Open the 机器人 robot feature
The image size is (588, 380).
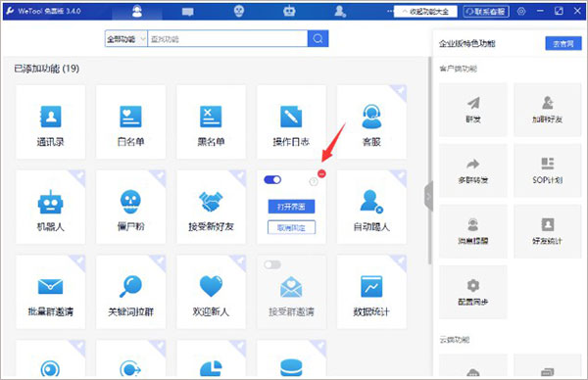[50, 208]
